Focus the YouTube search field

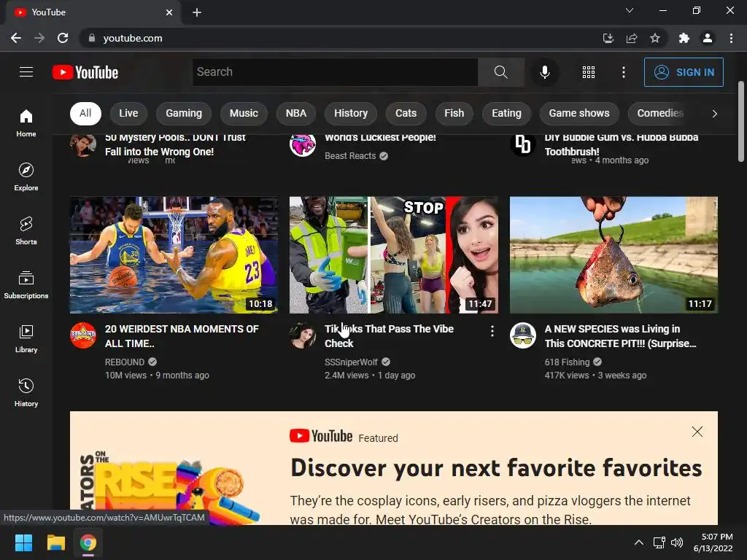coord(335,72)
